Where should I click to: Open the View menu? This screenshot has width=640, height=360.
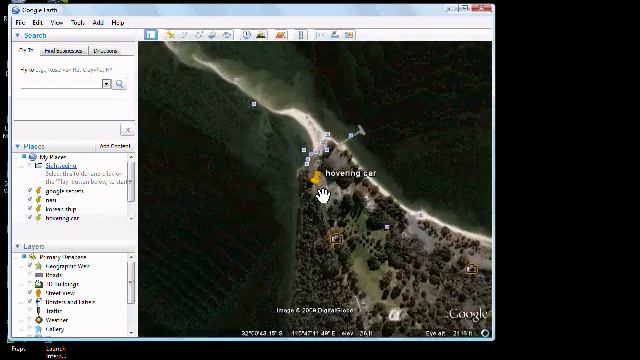pyautogui.click(x=57, y=23)
